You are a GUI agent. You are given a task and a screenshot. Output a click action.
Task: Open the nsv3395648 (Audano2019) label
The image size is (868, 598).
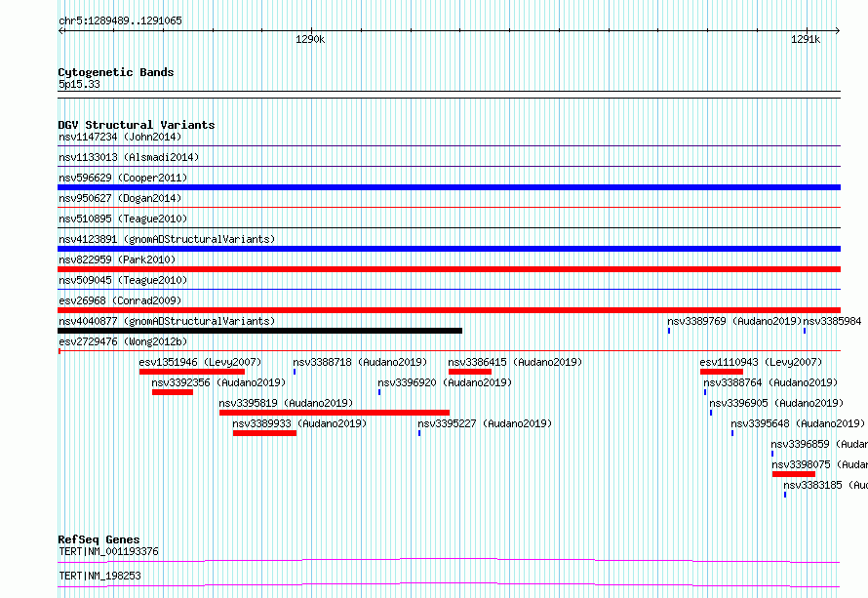(798, 423)
